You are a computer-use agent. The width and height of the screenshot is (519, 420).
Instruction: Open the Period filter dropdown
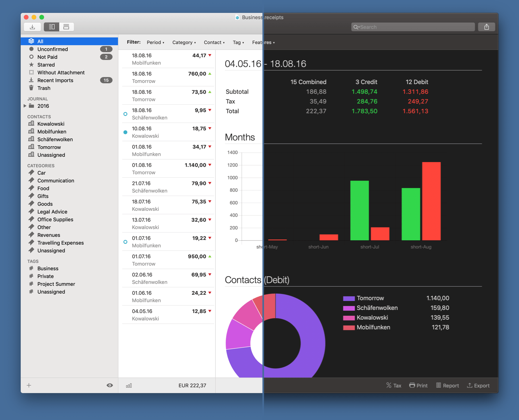coord(155,42)
